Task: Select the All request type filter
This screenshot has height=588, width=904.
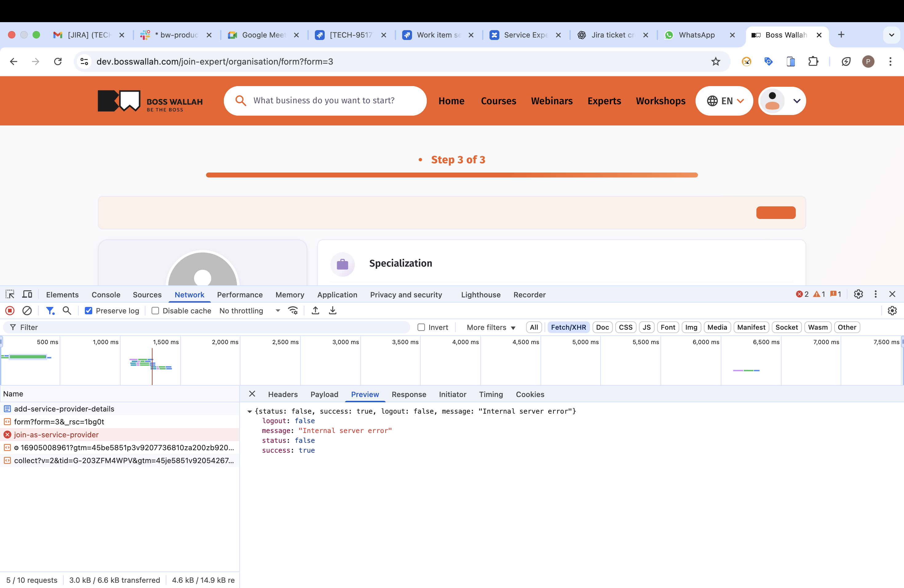Action: click(534, 328)
